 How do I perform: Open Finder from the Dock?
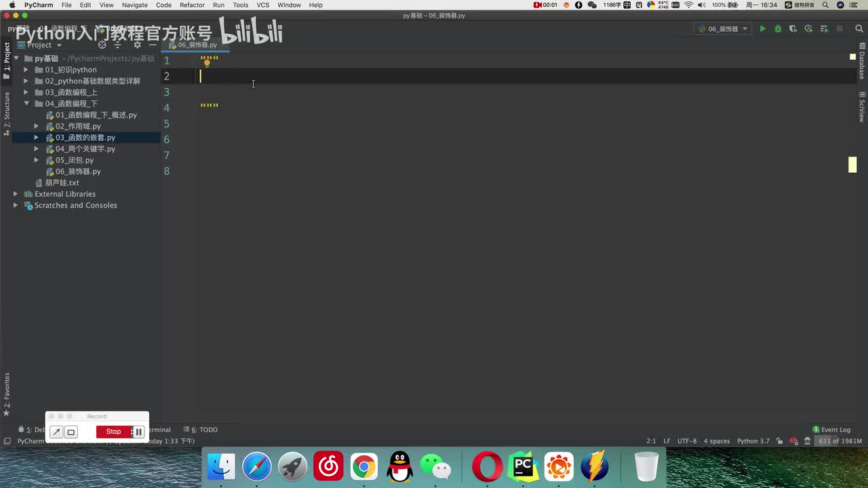point(221,467)
